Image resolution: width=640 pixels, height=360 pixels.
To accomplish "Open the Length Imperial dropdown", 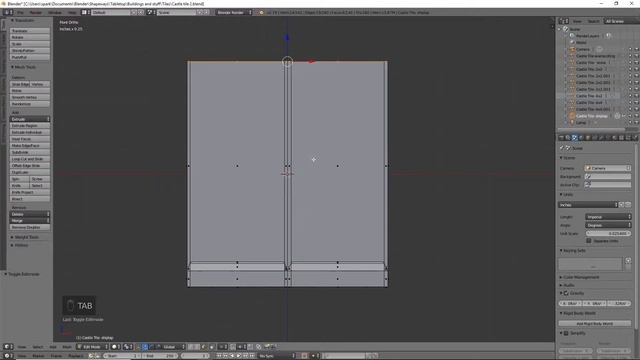I will coord(608,217).
